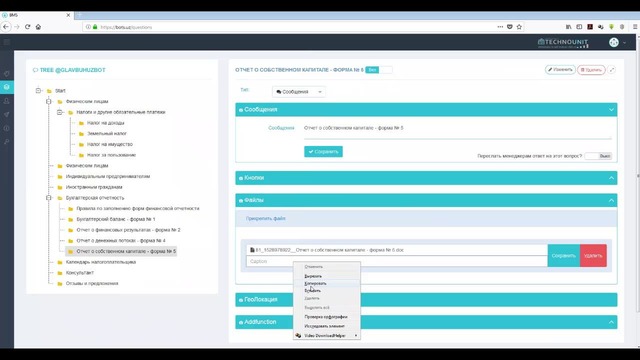Select Проверка орфографии in the context menu
The width and height of the screenshot is (640, 360).
[x=326, y=317]
